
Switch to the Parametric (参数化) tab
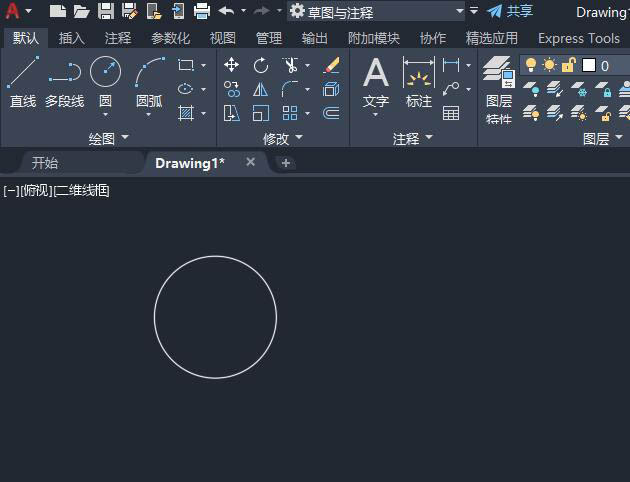[170, 39]
